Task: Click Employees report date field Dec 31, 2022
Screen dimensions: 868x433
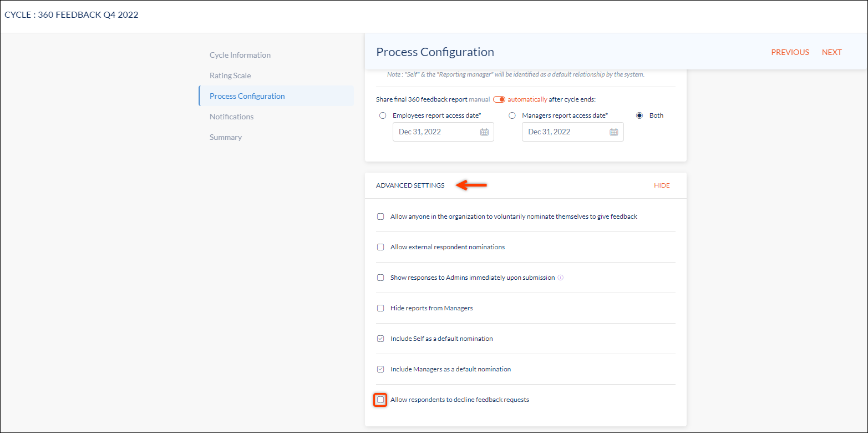Action: pyautogui.click(x=443, y=132)
